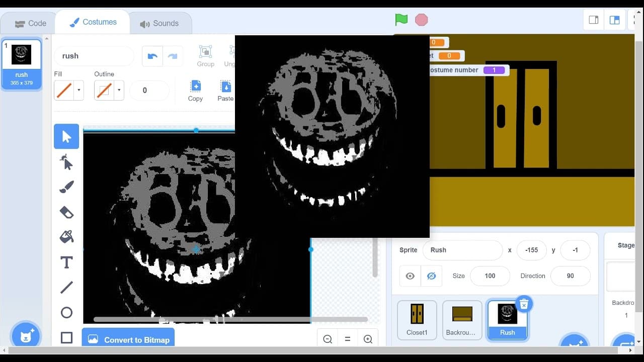Click the sprite Size field
This screenshot has height=362, width=644.
coord(490,276)
